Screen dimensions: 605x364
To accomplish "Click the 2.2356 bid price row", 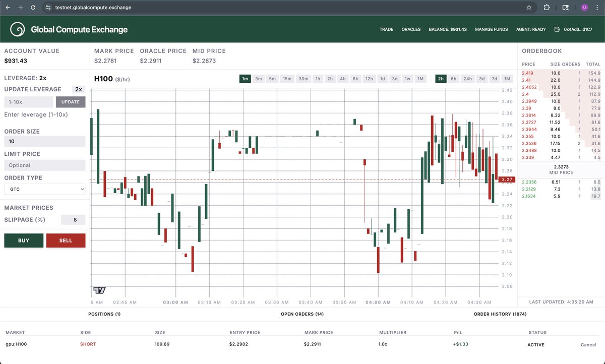I will point(561,182).
